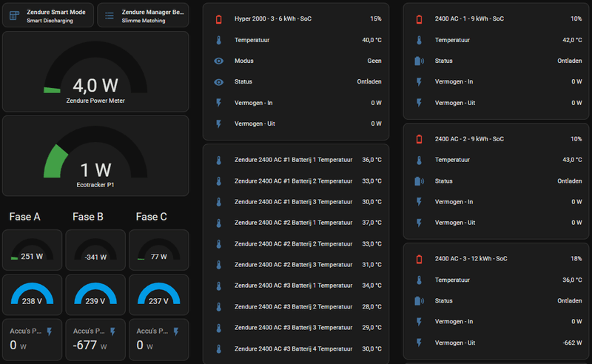Click the red battery icon for 2400 AC - 1
Image resolution: width=592 pixels, height=364 pixels.
point(420,18)
